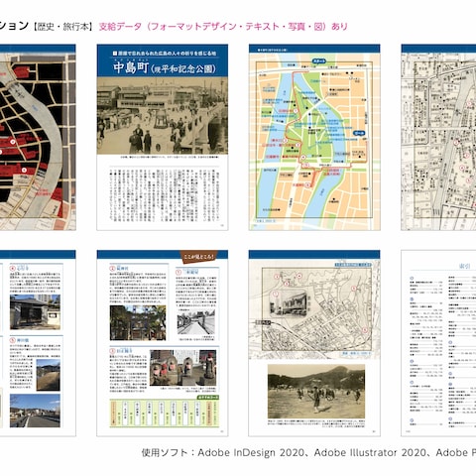476x476 pixels.
Task: Click the blue スタート marker on the map
Action: [319, 61]
